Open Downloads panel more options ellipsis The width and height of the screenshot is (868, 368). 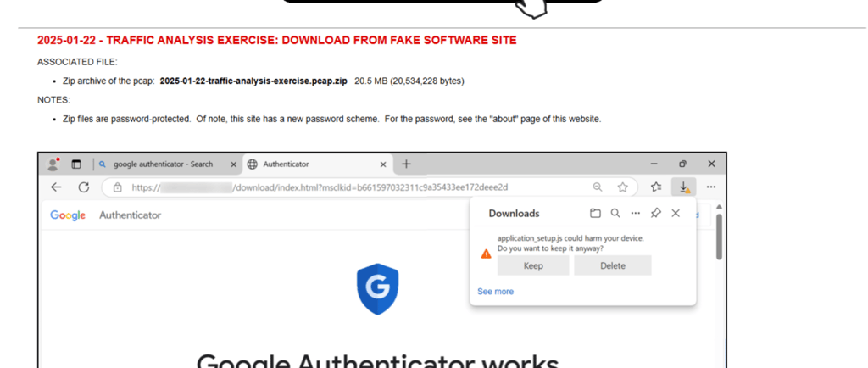coord(635,214)
